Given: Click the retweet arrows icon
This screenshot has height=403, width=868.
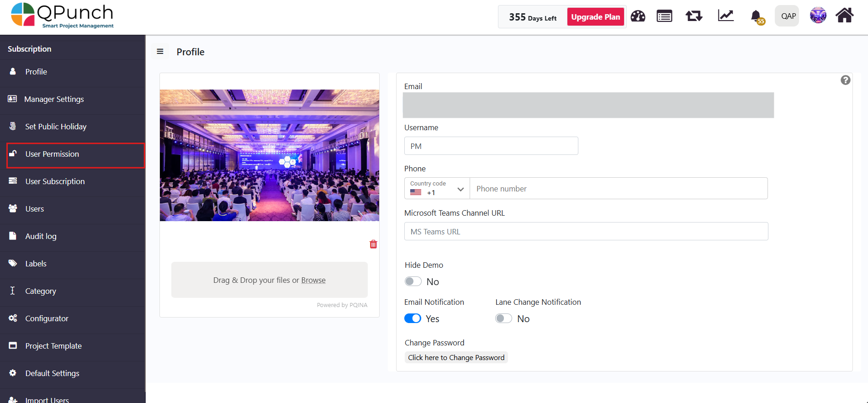Looking at the screenshot, I should tap(693, 16).
